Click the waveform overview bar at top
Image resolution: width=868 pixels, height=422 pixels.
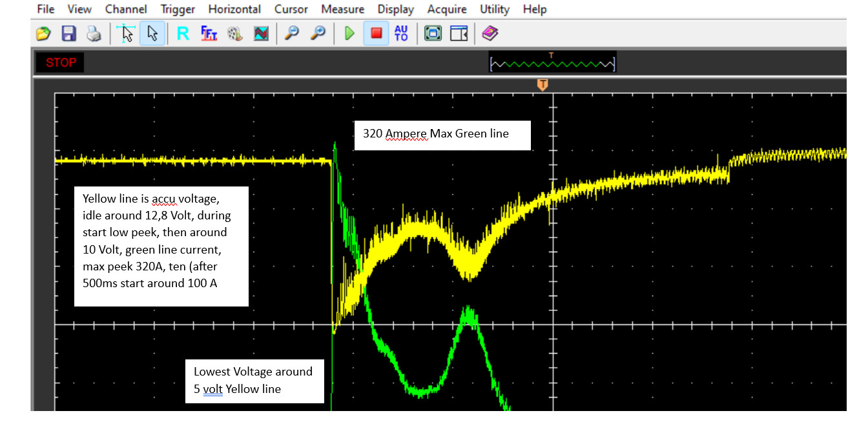point(552,63)
